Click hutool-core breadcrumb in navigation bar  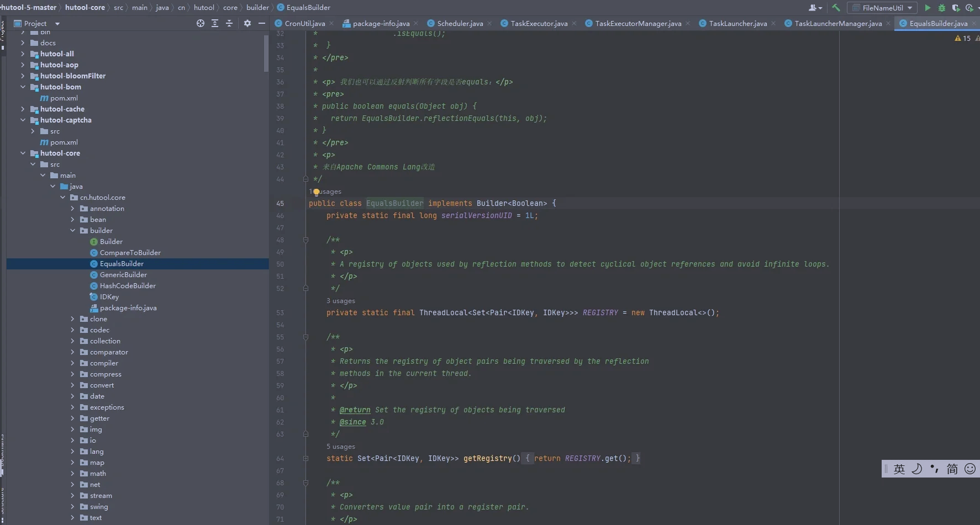point(85,7)
